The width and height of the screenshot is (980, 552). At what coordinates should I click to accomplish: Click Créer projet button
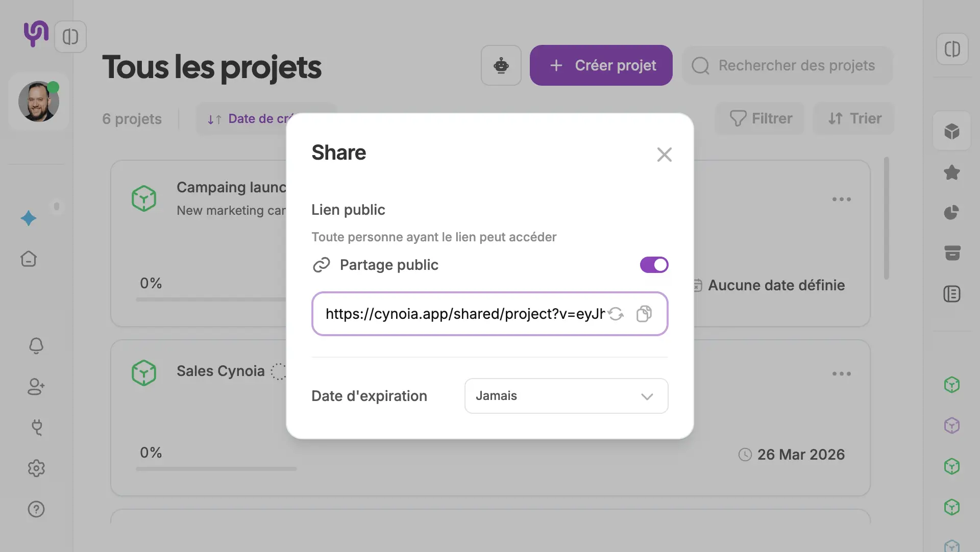pos(601,65)
